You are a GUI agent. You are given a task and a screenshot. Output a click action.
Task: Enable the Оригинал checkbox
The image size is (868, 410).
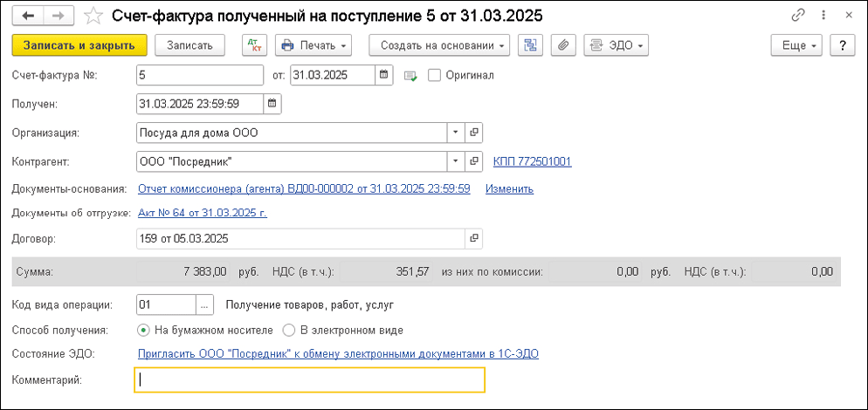[x=435, y=75]
